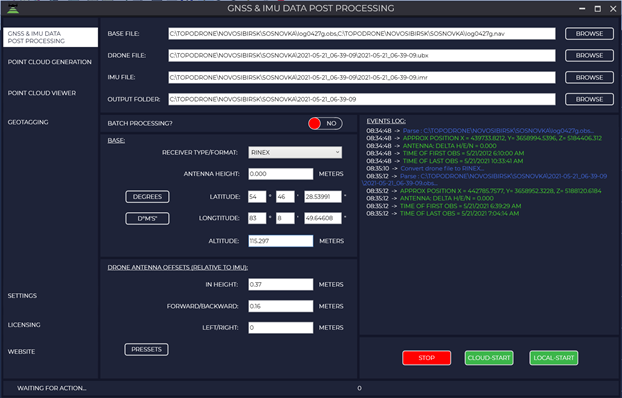Click the red STOP button
The image size is (622, 398).
[426, 358]
